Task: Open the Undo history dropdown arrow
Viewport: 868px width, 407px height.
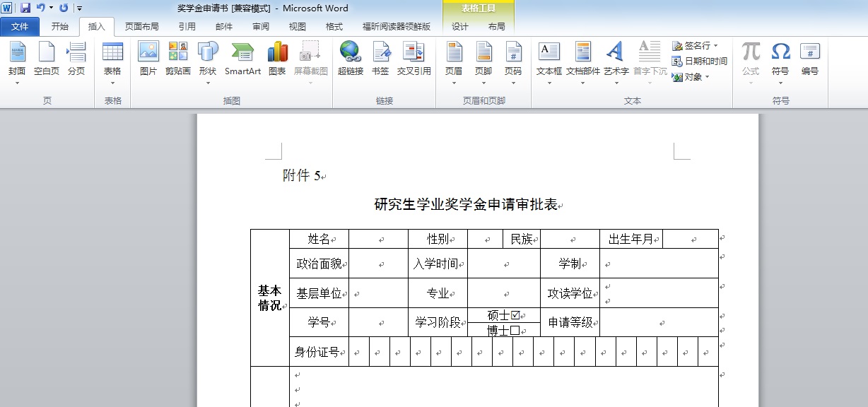Action: [x=51, y=8]
